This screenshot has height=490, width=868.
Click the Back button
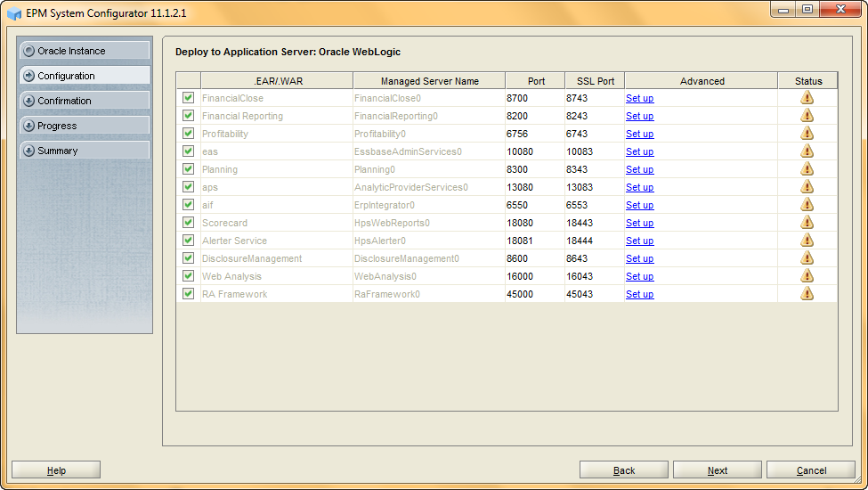coord(624,470)
